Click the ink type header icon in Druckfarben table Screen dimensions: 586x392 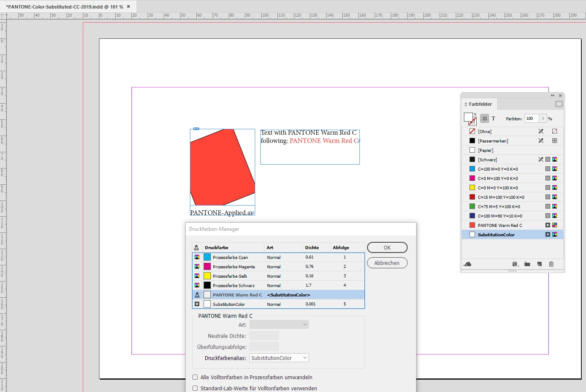click(196, 247)
